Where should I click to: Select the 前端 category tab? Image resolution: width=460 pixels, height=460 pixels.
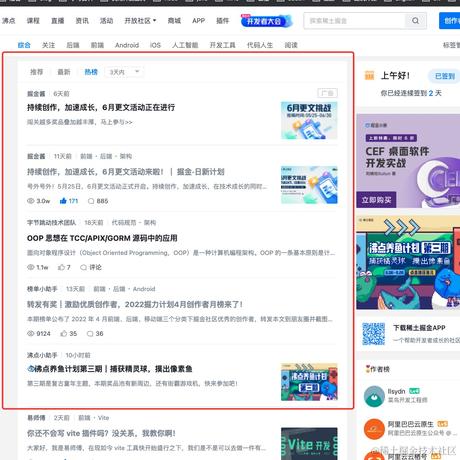point(97,45)
